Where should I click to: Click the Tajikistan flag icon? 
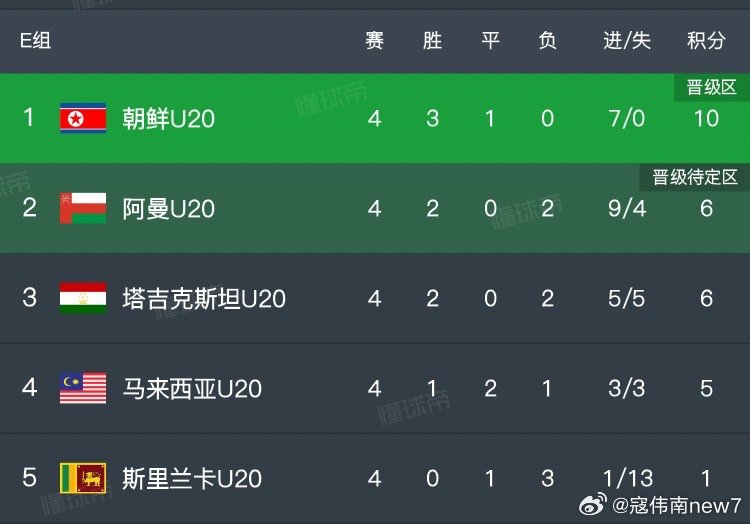[x=83, y=298]
